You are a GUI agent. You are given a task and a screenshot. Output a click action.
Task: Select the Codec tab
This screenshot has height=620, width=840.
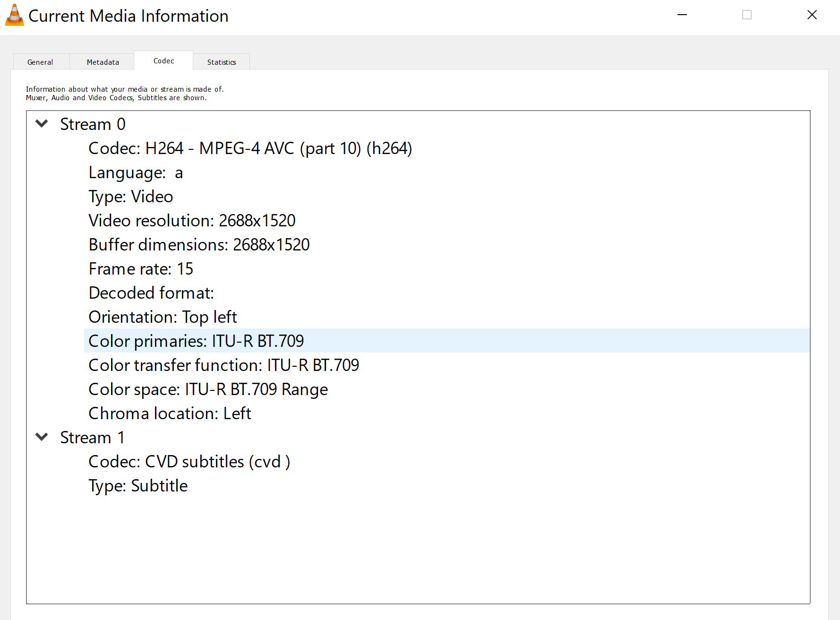pyautogui.click(x=163, y=61)
